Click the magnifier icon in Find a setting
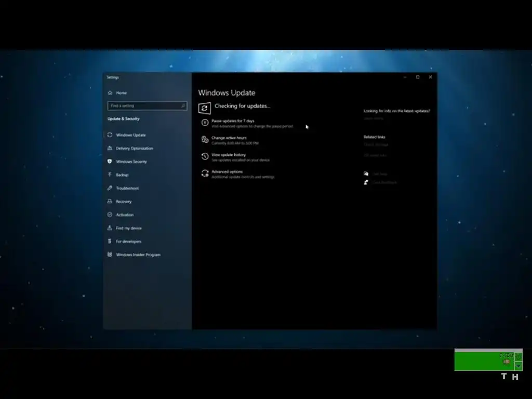The image size is (532, 399). pyautogui.click(x=183, y=106)
